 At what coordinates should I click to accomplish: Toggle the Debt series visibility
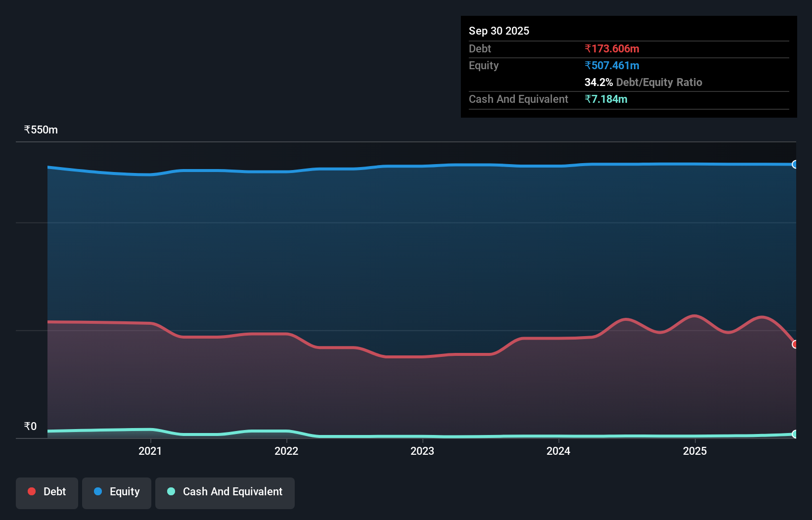tap(46, 492)
